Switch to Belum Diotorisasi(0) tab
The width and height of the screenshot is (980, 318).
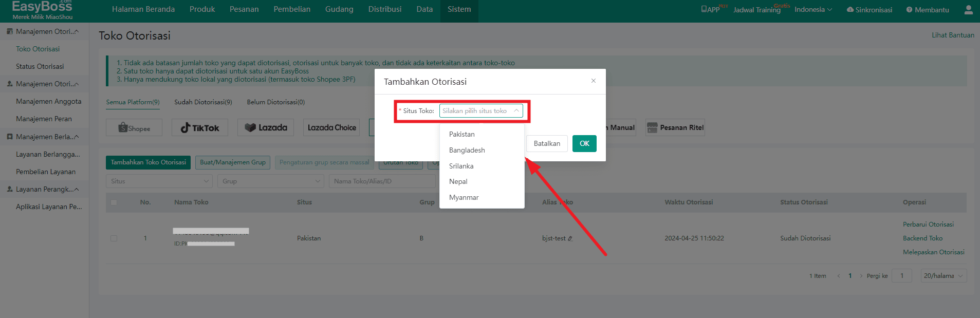276,102
